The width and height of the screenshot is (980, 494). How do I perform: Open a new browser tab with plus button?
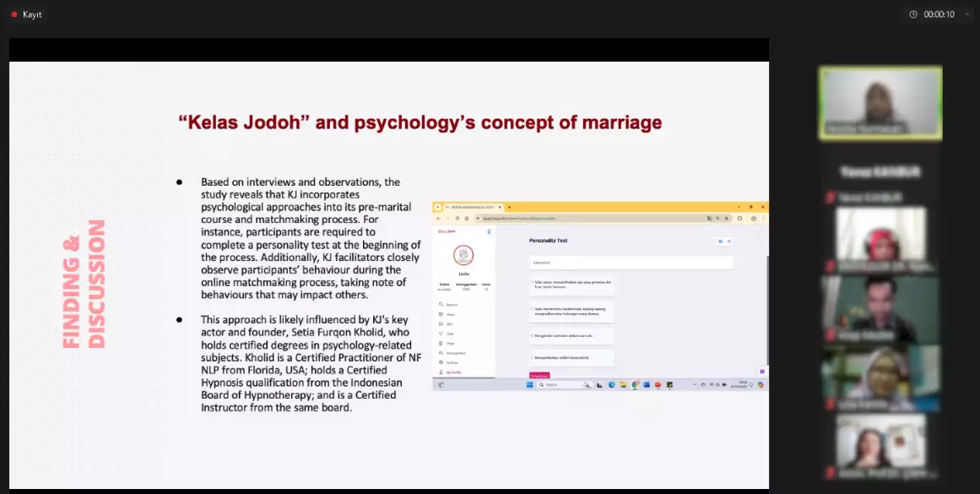(509, 207)
